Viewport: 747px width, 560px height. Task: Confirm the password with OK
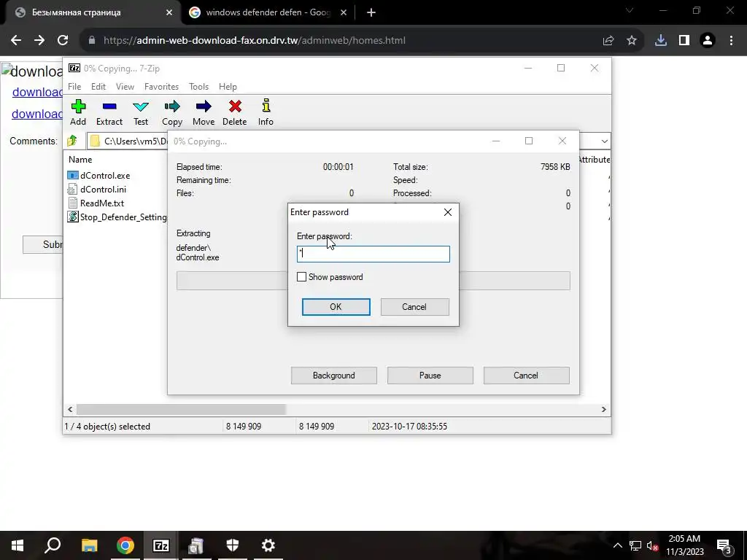tap(336, 307)
